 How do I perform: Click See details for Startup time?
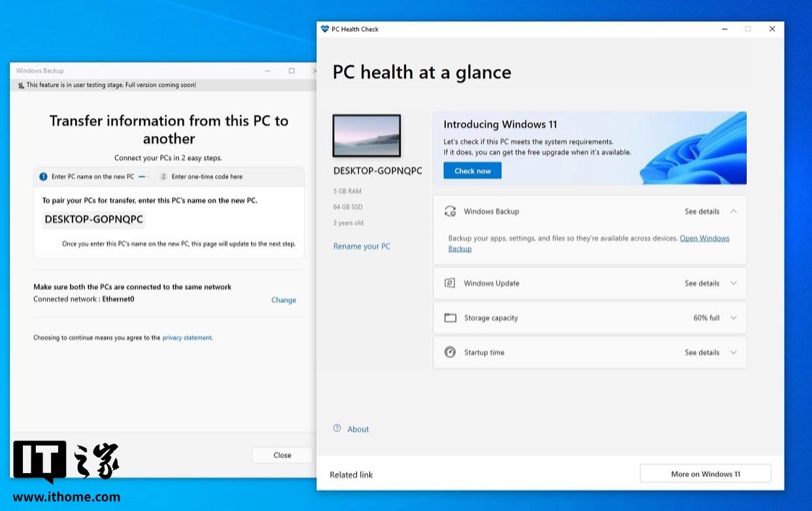pyautogui.click(x=702, y=353)
